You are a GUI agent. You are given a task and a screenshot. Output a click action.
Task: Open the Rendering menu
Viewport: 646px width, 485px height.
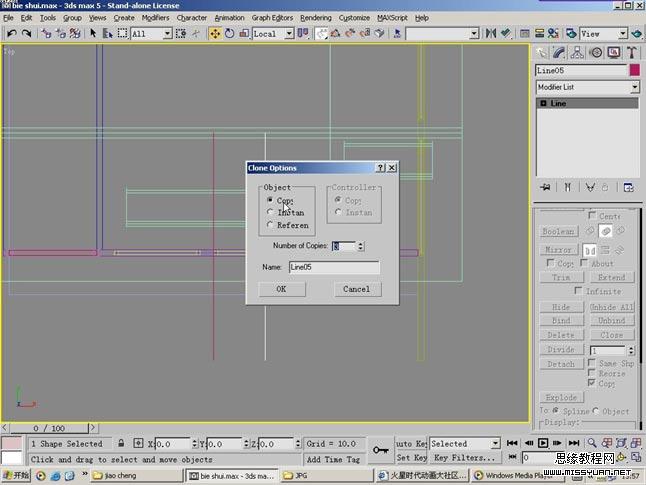[x=316, y=18]
